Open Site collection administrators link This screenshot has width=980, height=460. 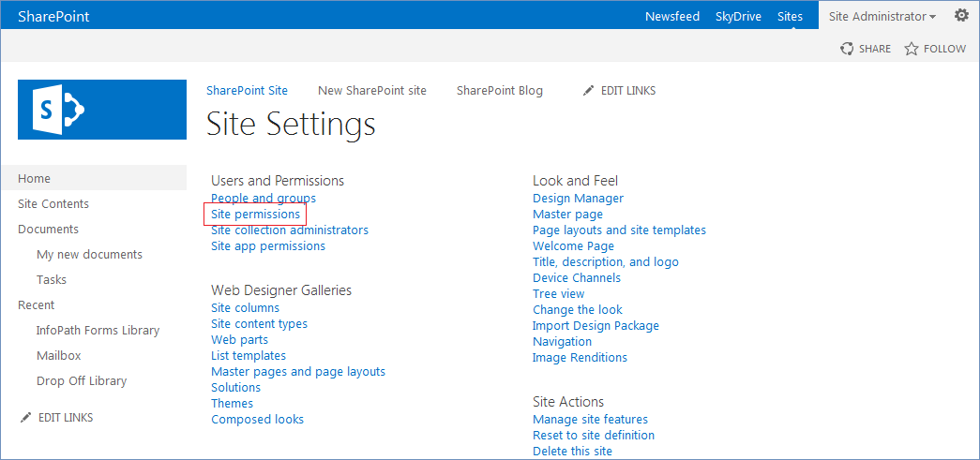pyautogui.click(x=290, y=230)
